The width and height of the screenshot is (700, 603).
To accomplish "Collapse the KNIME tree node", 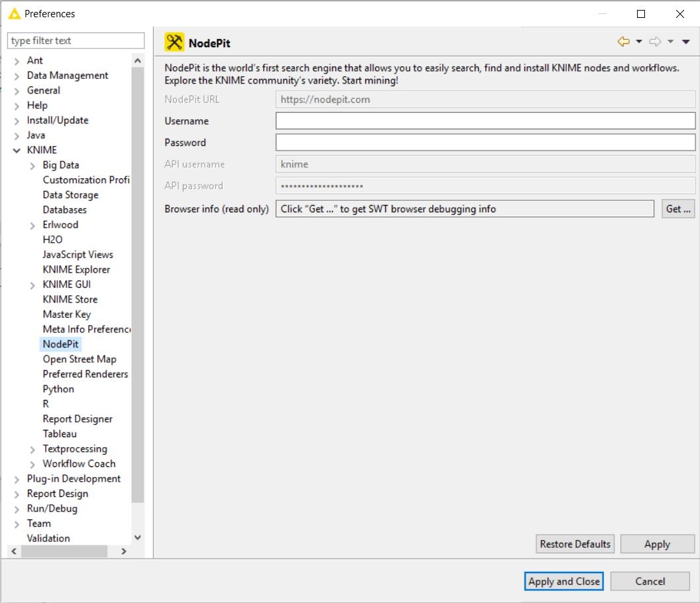I will (17, 151).
